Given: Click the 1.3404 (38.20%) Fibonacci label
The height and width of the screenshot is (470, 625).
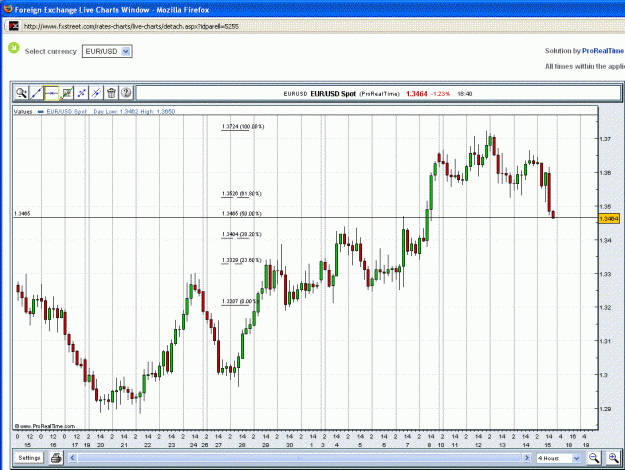Looking at the screenshot, I should coord(242,234).
